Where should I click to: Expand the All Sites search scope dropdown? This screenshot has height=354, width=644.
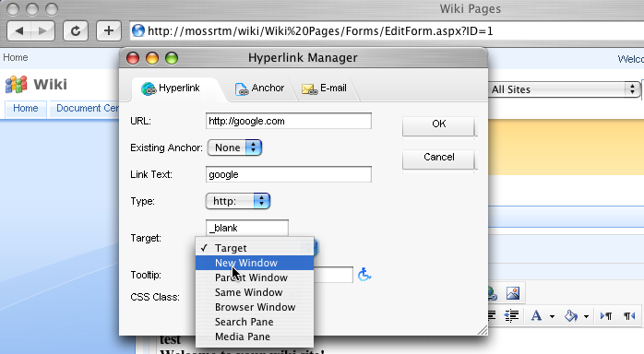point(565,89)
